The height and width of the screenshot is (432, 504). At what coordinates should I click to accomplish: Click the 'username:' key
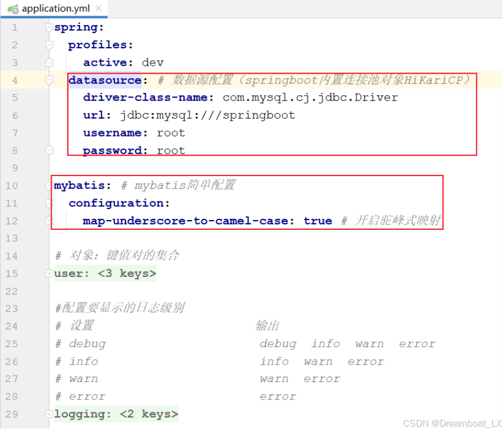tap(115, 133)
